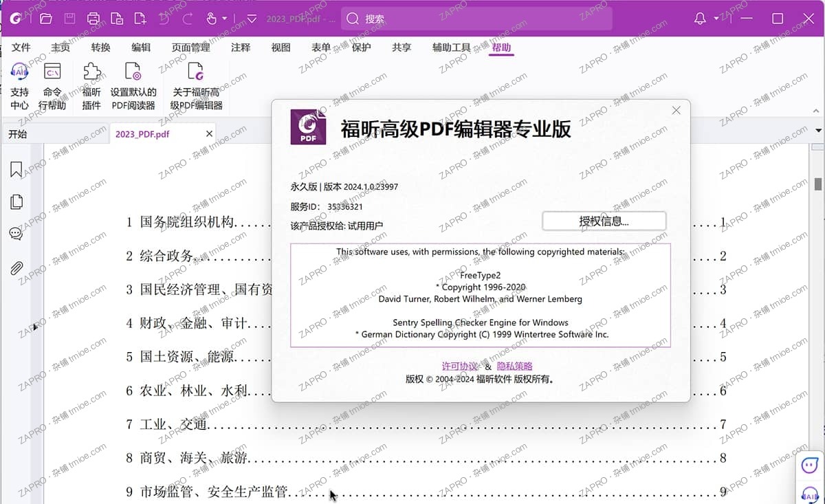Switch to the 页面管理 ribbon tab
The image size is (825, 504).
(191, 47)
